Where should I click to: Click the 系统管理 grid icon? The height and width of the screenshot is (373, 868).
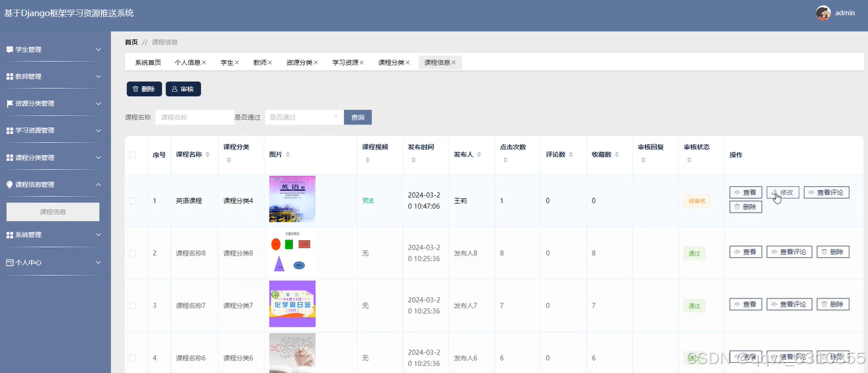coord(10,235)
